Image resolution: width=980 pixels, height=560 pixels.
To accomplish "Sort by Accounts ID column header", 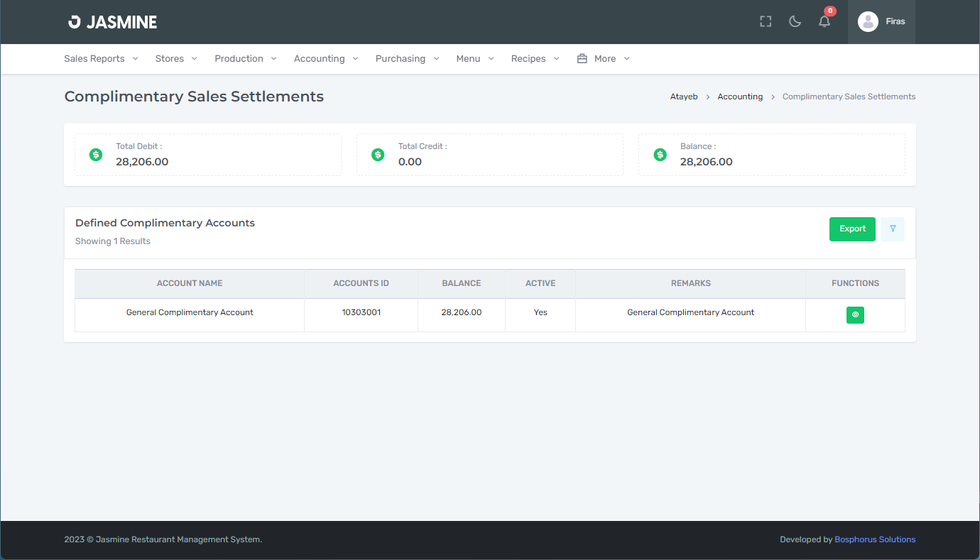I will (361, 283).
